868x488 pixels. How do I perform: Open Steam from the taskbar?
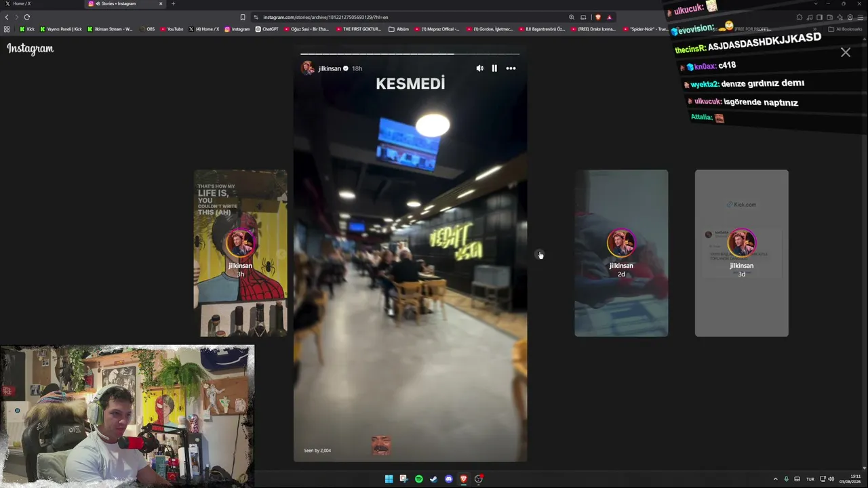[x=433, y=479]
